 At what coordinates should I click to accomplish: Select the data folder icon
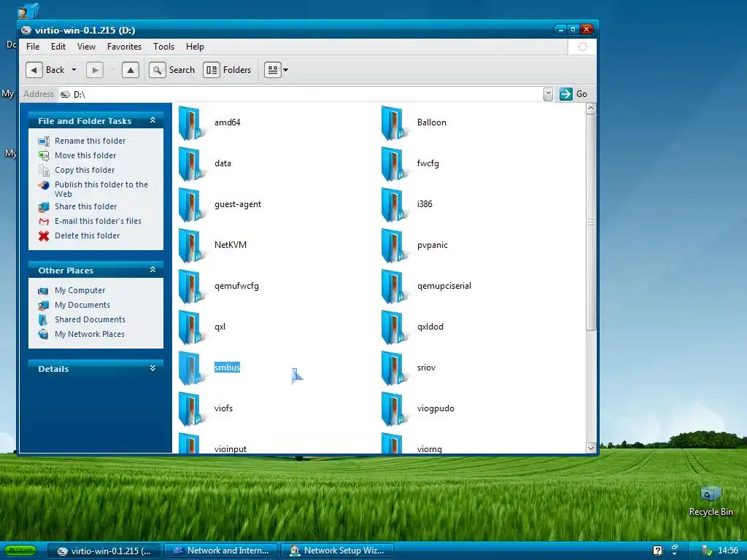(192, 164)
